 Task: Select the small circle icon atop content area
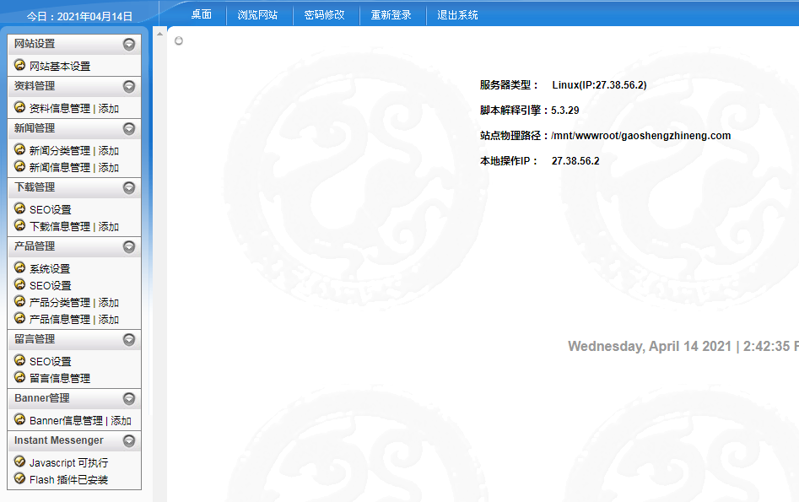coord(178,41)
